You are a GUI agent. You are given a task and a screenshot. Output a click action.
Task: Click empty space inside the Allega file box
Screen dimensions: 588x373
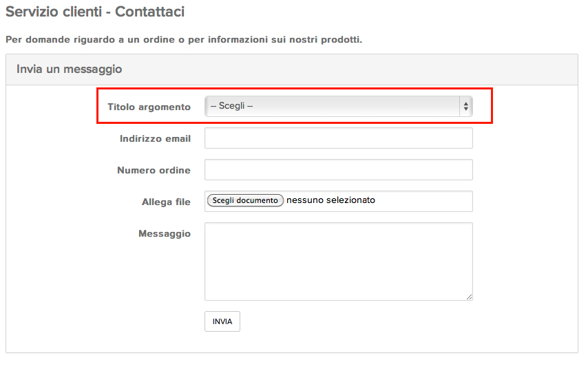point(427,201)
